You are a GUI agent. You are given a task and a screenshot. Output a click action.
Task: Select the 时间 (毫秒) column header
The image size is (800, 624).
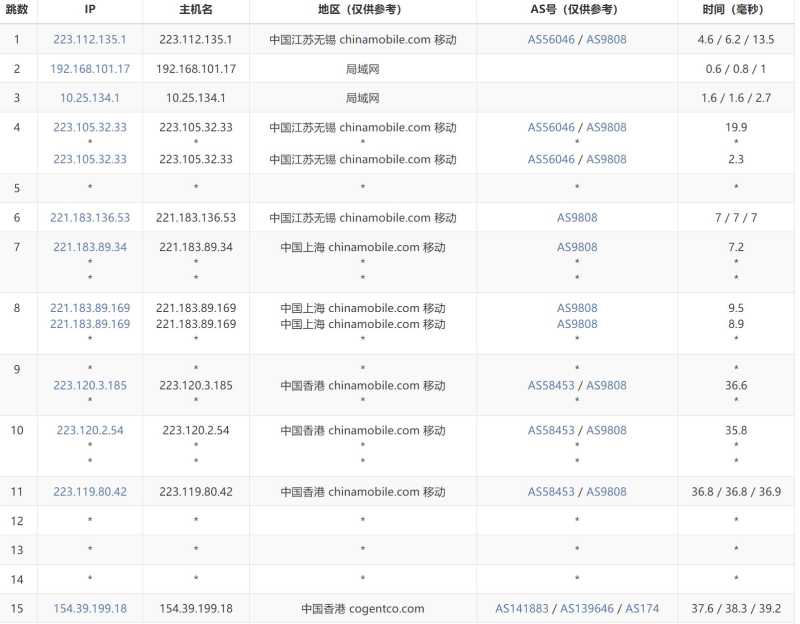(x=736, y=10)
